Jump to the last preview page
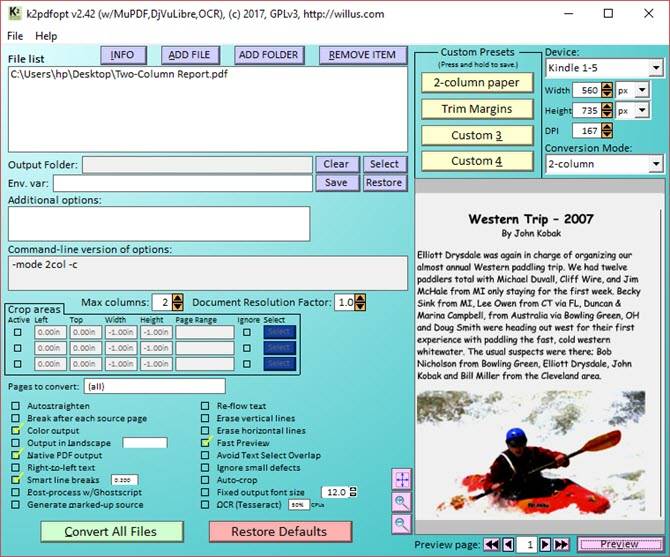This screenshot has height=557, width=670. pyautogui.click(x=561, y=545)
